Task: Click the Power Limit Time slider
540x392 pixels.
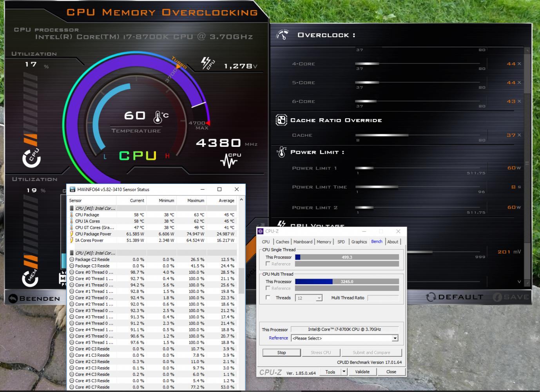Action: (417, 187)
